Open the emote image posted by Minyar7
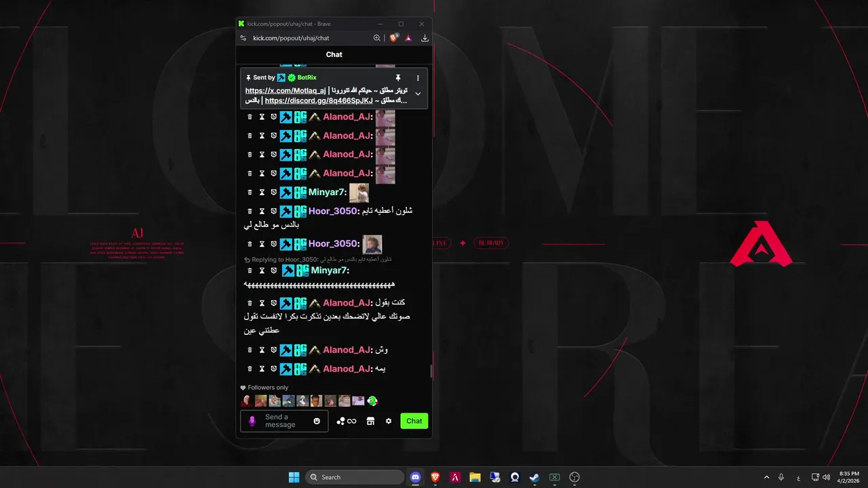This screenshot has width=868, height=488. point(359,192)
